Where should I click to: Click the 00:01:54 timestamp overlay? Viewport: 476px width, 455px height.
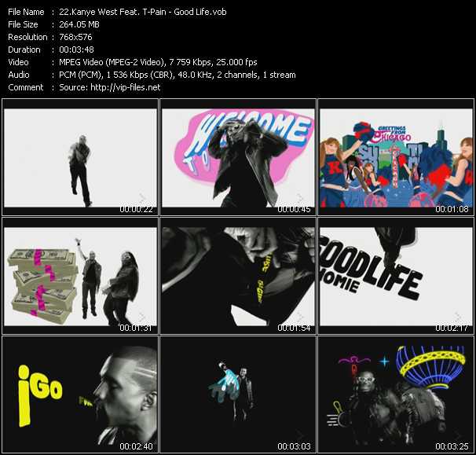(x=294, y=328)
